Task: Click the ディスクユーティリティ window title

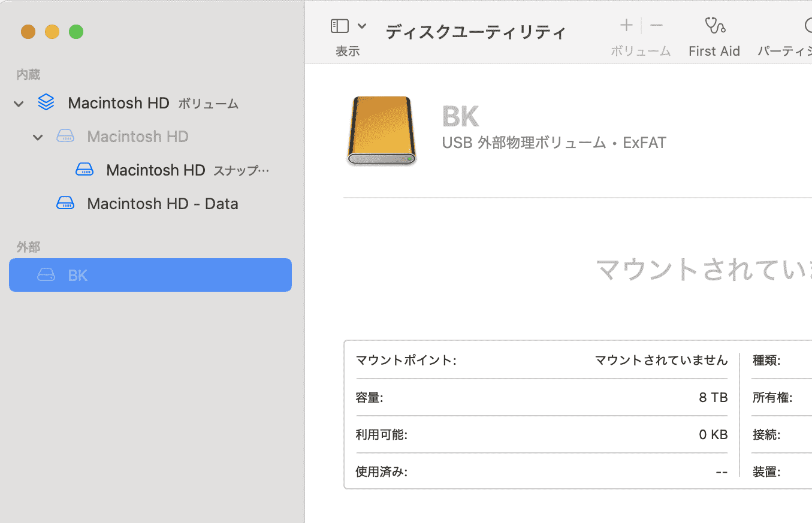Action: [476, 32]
